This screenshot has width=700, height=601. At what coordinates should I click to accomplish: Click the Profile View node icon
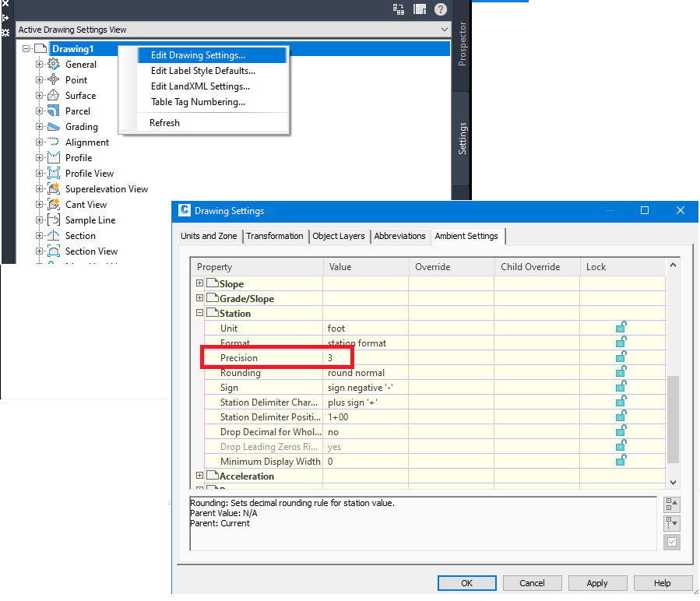[54, 174]
